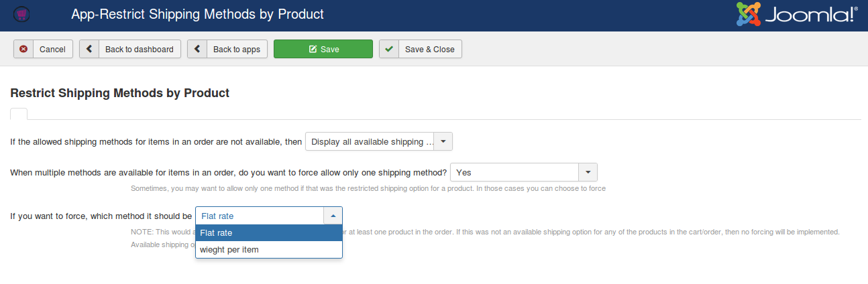Click the Cancel button label
The image size is (868, 284).
tap(52, 50)
